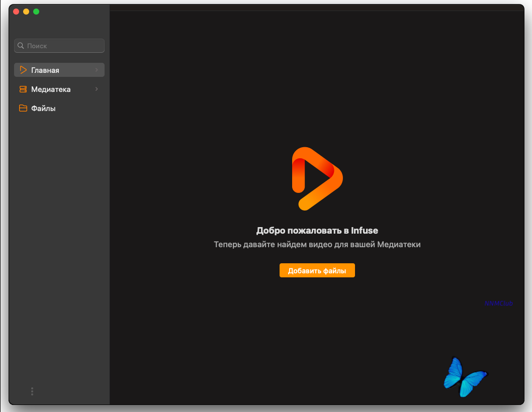The image size is (532, 412).
Task: Click the Главная play icon in sidebar
Action: pyautogui.click(x=23, y=70)
